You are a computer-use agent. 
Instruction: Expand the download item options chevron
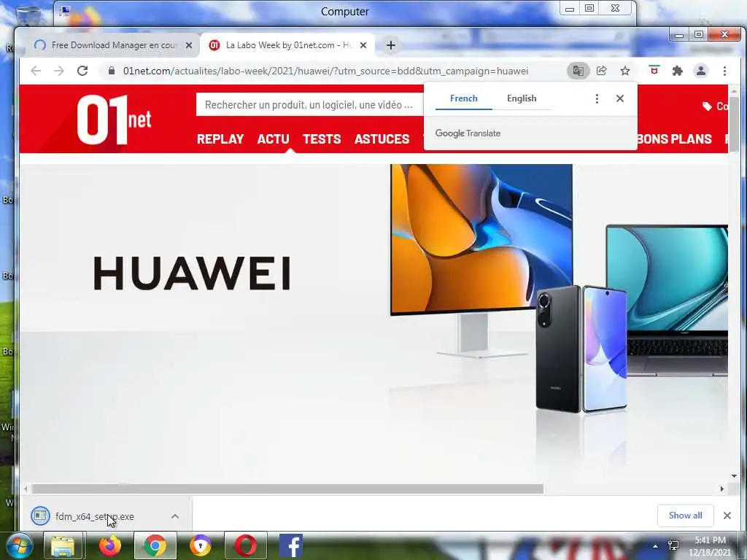[175, 516]
